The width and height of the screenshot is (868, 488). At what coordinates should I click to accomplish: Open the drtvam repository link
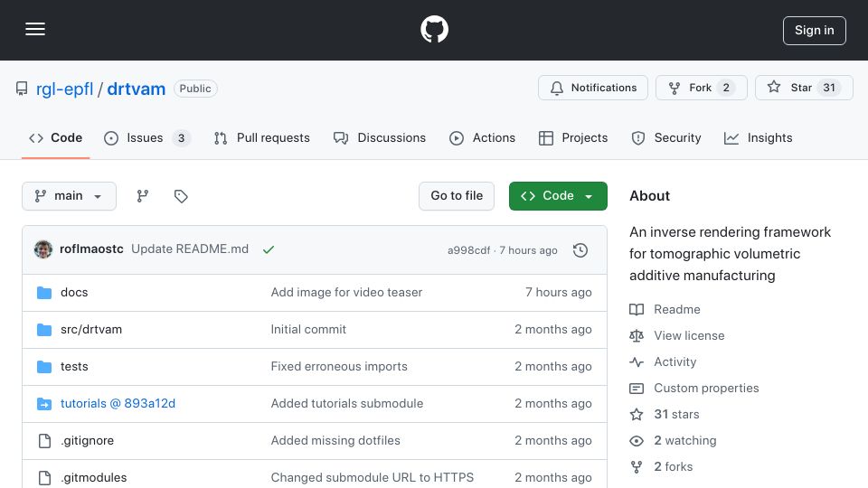(x=137, y=89)
